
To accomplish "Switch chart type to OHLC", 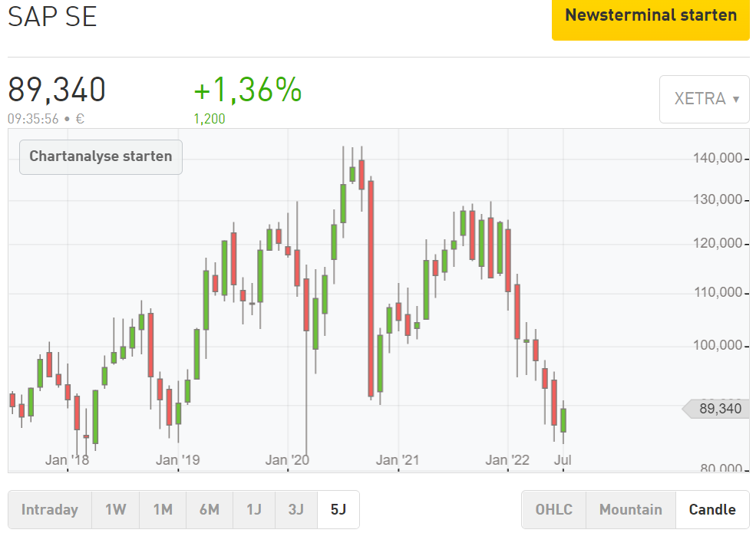I will pos(554,509).
